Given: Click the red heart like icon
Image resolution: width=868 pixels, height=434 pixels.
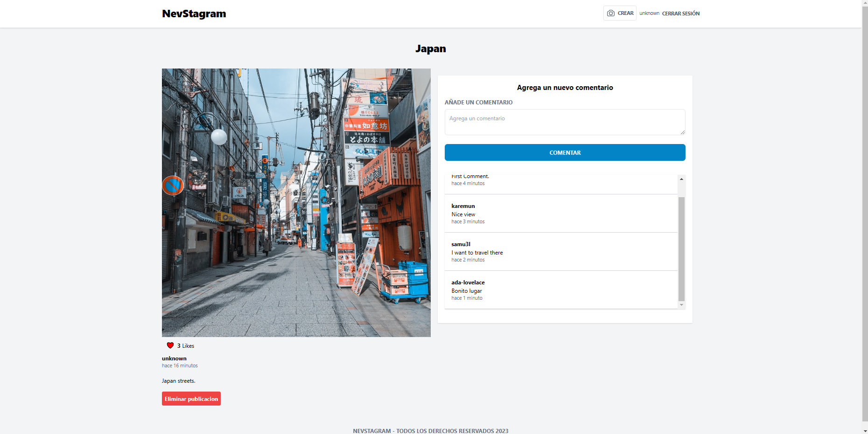Looking at the screenshot, I should click(169, 345).
